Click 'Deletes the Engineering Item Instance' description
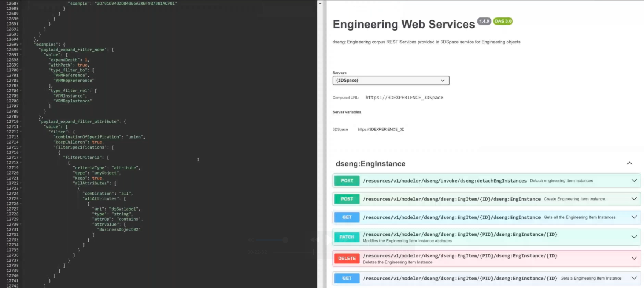The image size is (644, 288). (397, 262)
